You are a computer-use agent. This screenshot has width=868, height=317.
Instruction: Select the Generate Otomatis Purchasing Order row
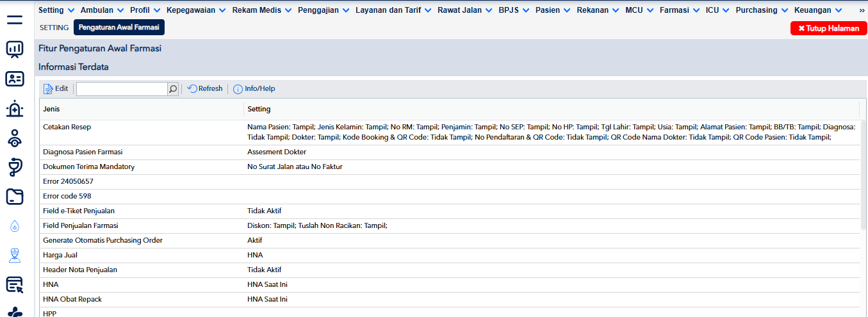[x=450, y=241]
